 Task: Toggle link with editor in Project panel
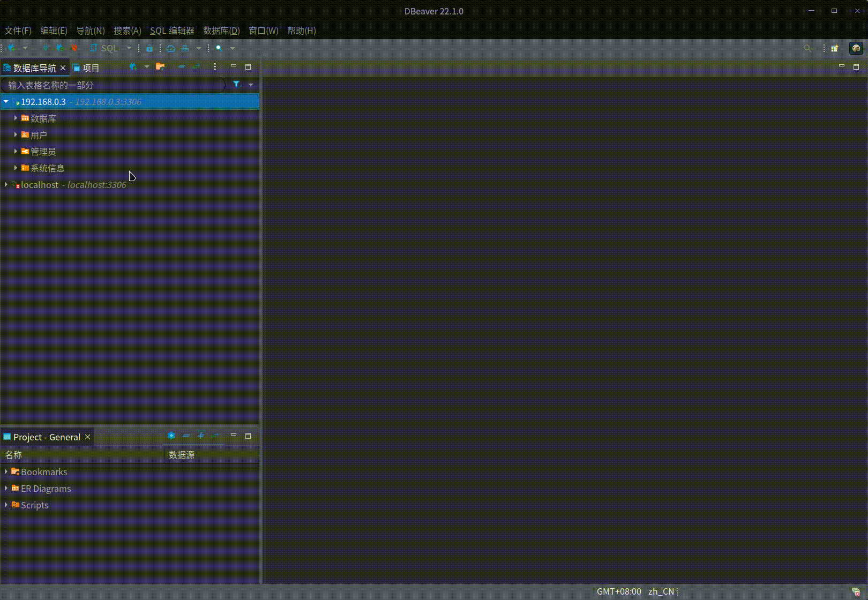(x=215, y=436)
